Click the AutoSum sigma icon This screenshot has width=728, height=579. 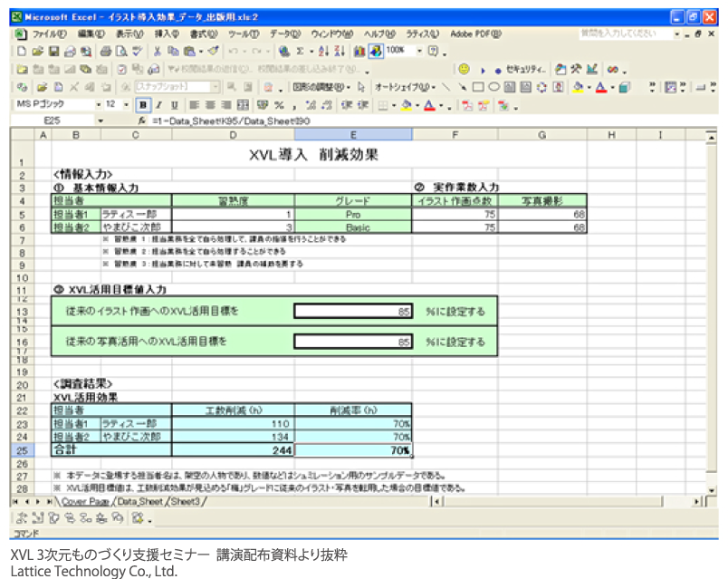pos(301,51)
